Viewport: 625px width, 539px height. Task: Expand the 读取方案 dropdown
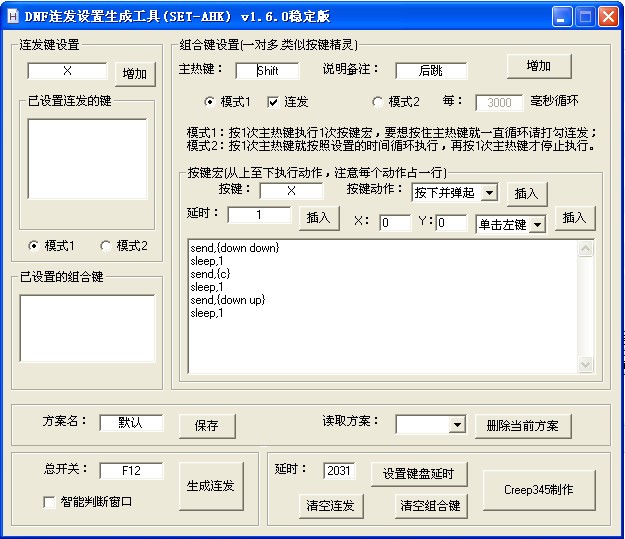coord(457,425)
